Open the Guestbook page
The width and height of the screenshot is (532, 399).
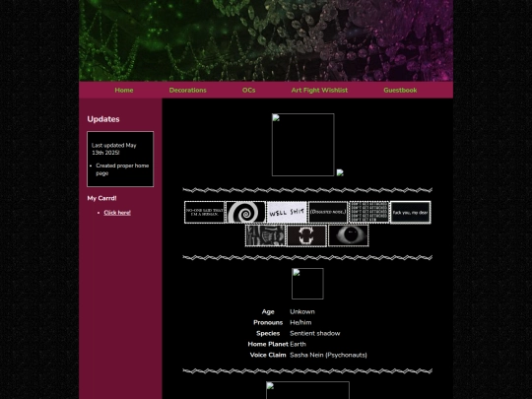tap(400, 91)
